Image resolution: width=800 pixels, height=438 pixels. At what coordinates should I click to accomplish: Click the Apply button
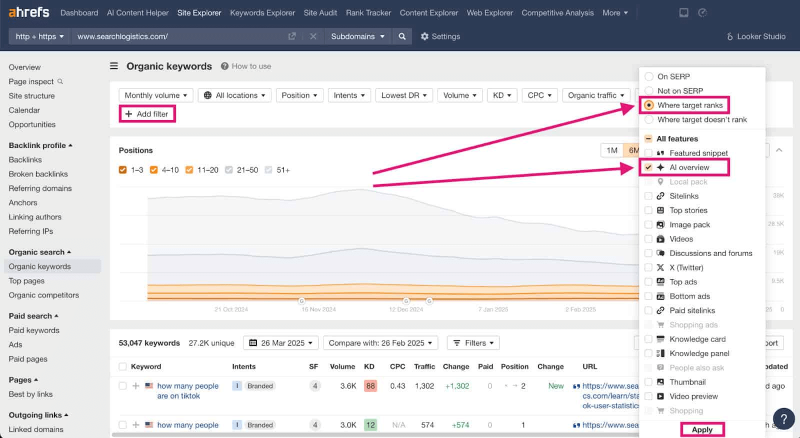point(702,429)
